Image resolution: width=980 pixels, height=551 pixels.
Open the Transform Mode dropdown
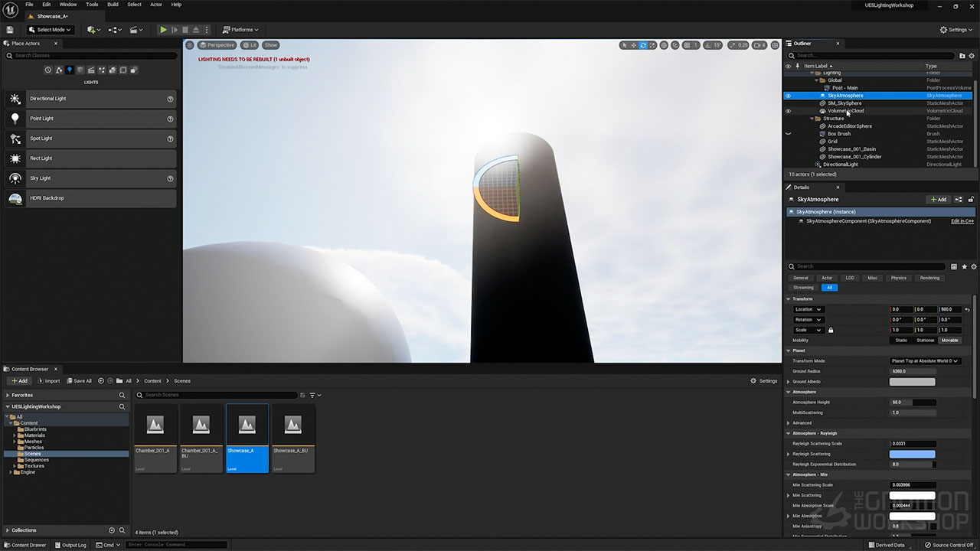click(x=925, y=360)
